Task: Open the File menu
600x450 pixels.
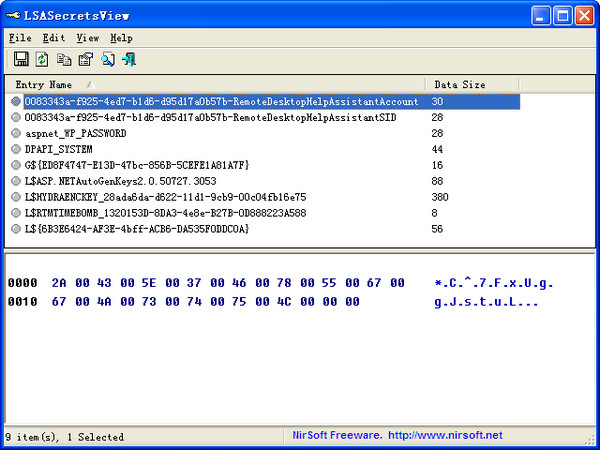Action: tap(20, 38)
